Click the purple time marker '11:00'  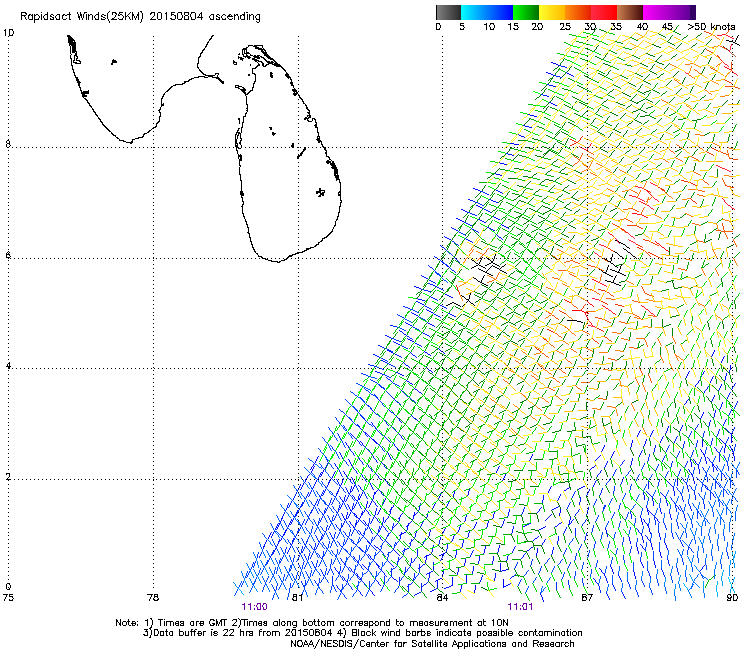(x=254, y=607)
